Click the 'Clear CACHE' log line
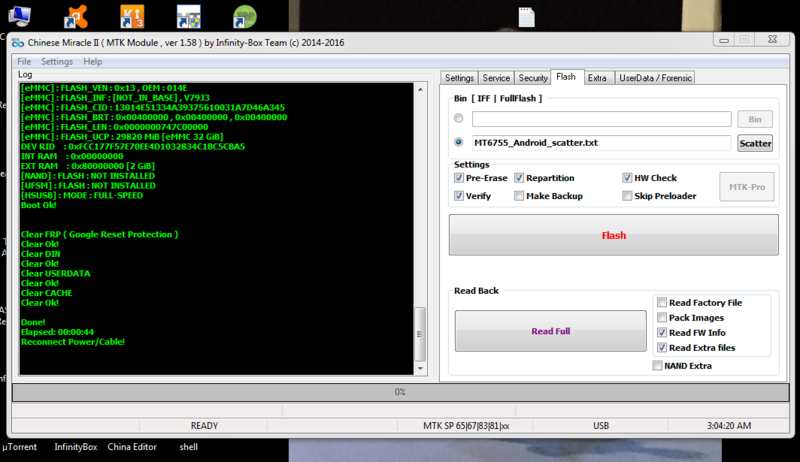The height and width of the screenshot is (462, 800). [46, 293]
